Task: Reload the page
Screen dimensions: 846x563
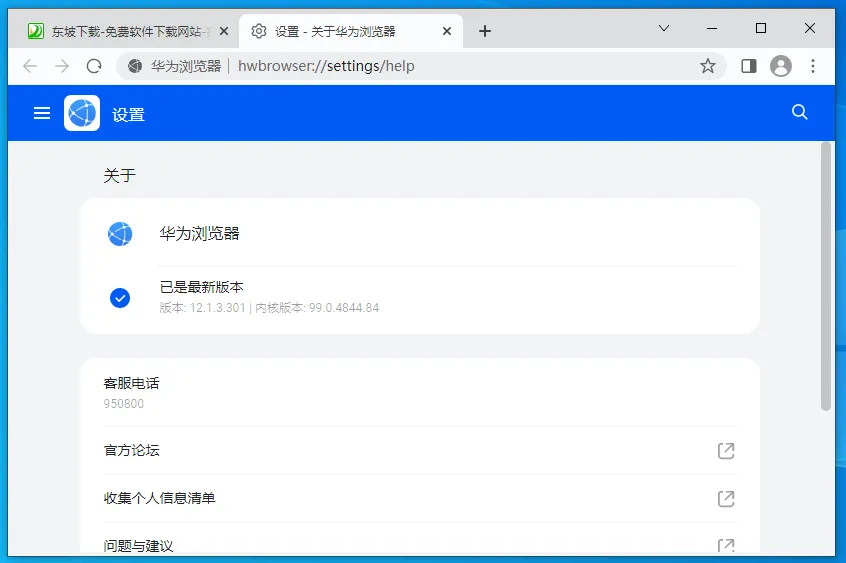Action: [94, 66]
